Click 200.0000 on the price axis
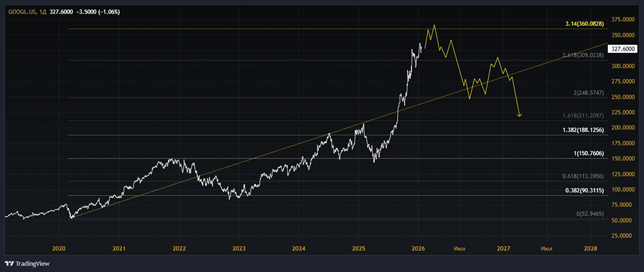Image resolution: width=644 pixels, height=272 pixels. 621,127
